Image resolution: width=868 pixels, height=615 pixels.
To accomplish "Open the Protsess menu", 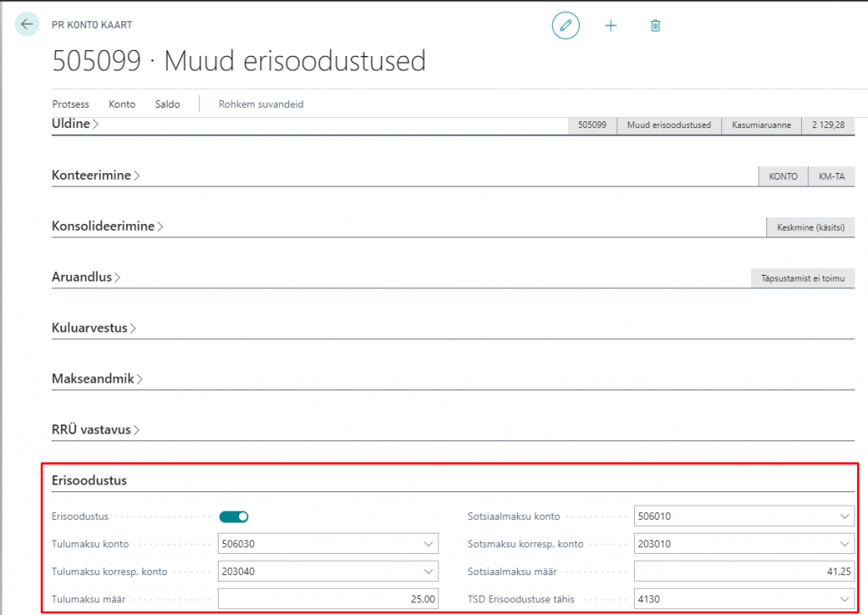I will 70,104.
